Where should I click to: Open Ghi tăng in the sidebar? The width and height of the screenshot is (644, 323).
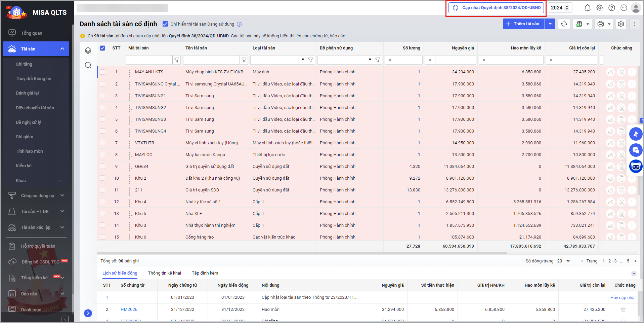[24, 64]
